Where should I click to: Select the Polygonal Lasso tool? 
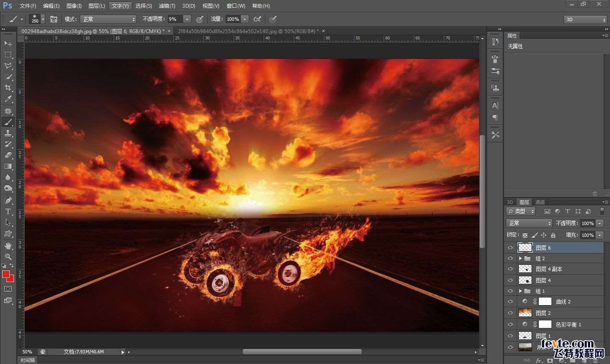pos(8,66)
